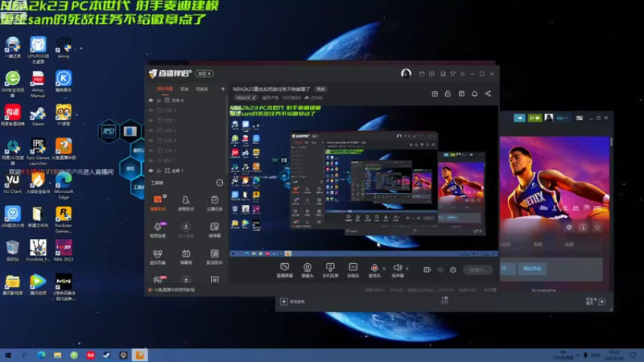Add a 多媒体 media source
This screenshot has height=362, width=644.
pyautogui.click(x=353, y=270)
